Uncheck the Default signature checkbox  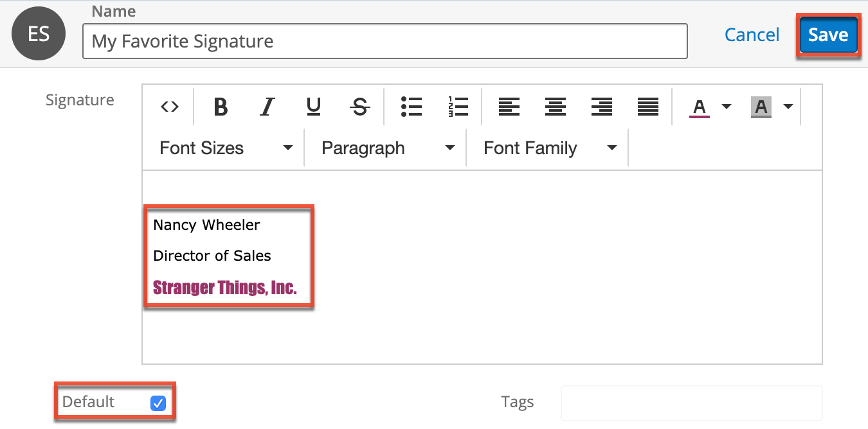[x=158, y=401]
